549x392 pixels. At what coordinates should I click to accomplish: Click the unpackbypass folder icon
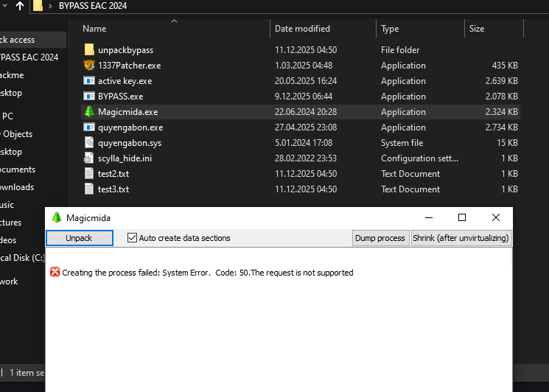(89, 50)
